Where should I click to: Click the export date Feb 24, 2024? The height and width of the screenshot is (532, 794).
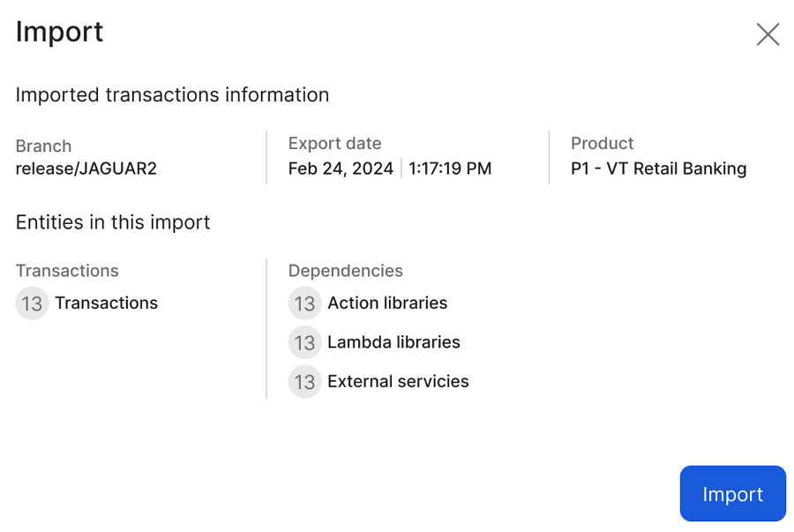pyautogui.click(x=341, y=169)
